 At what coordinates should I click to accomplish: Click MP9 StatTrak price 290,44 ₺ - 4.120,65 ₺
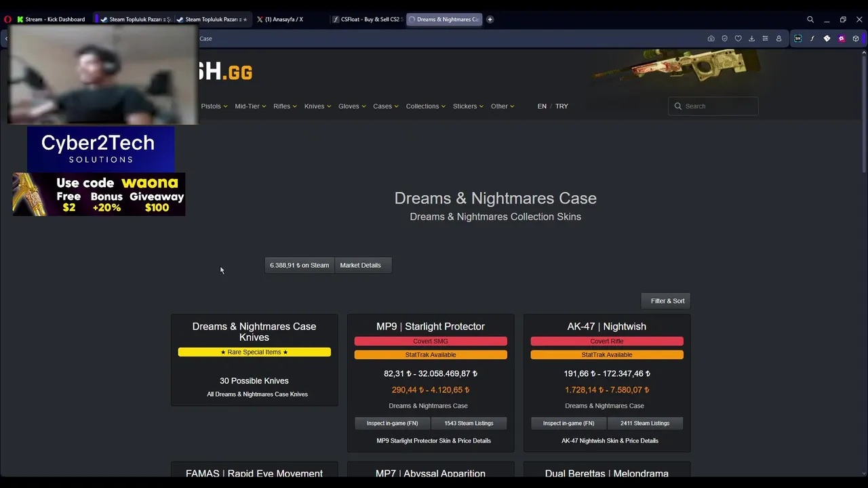431,390
